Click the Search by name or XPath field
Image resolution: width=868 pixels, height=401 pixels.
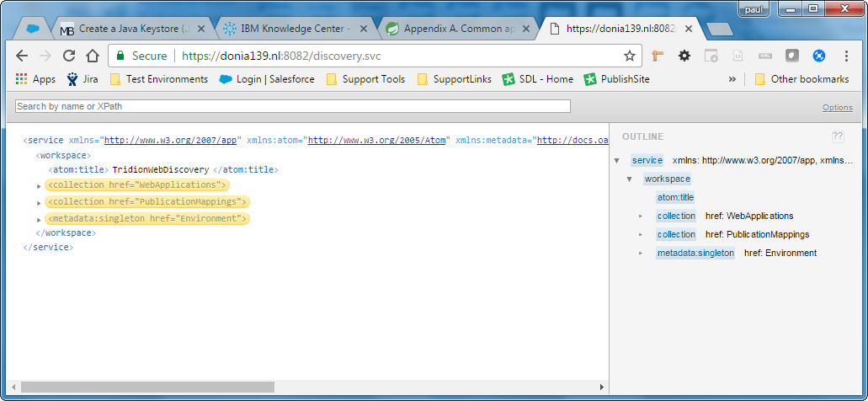click(292, 106)
